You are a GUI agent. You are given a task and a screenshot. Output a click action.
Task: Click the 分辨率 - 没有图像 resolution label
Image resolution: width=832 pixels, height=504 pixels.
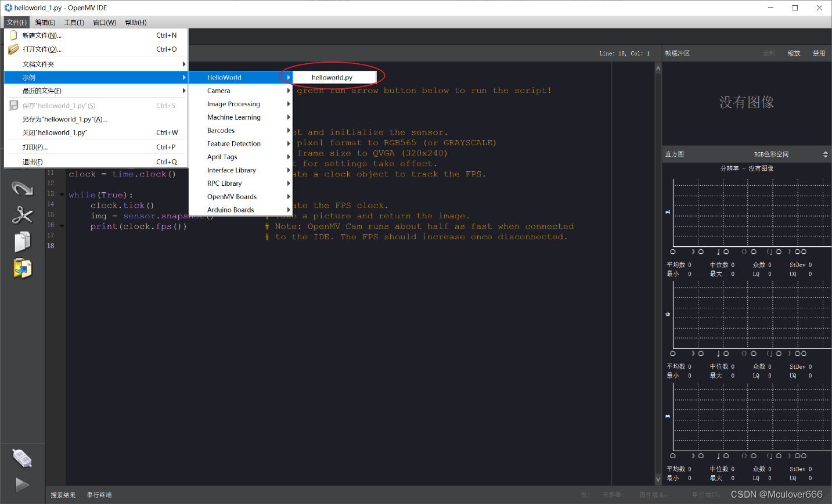747,168
